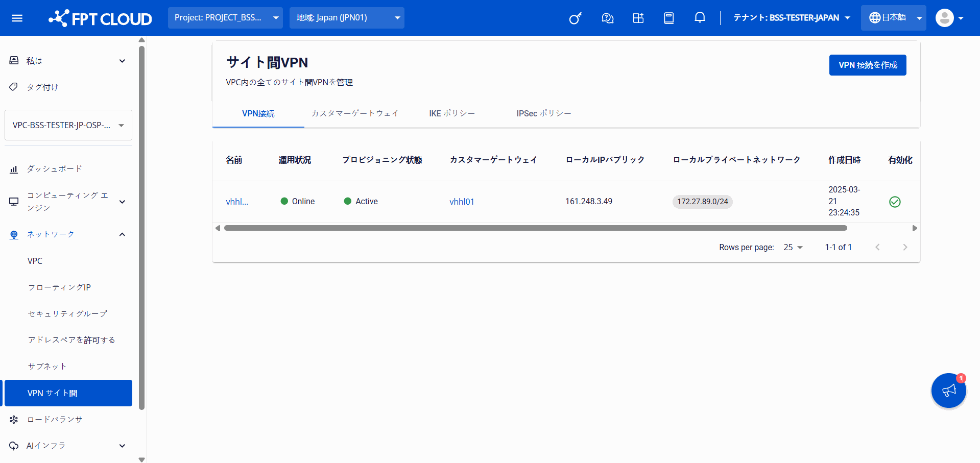Open the hamburger navigation menu
Viewport: 980px width, 463px height.
pyautogui.click(x=17, y=18)
